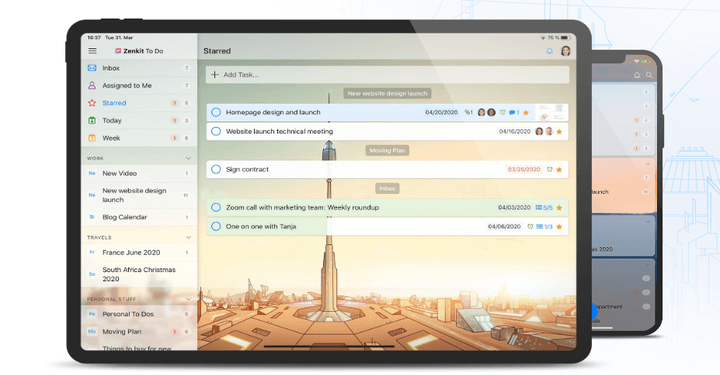Unstar the Sign contract task
Viewport: 720px width, 375px height.
(x=559, y=169)
